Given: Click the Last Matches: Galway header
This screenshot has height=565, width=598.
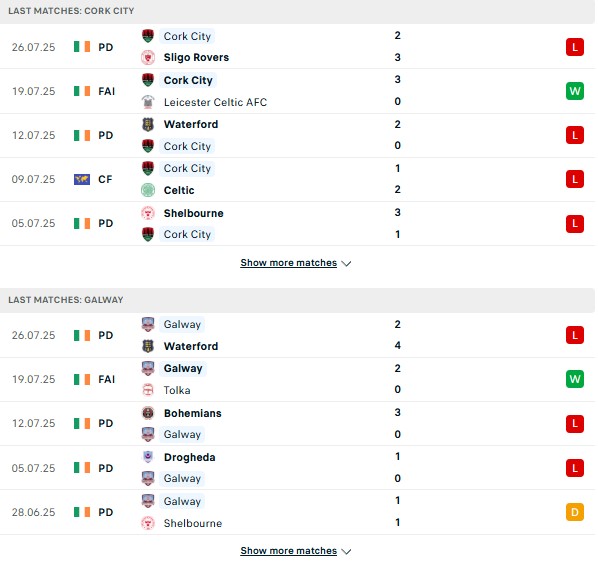Looking at the screenshot, I should tap(66, 300).
